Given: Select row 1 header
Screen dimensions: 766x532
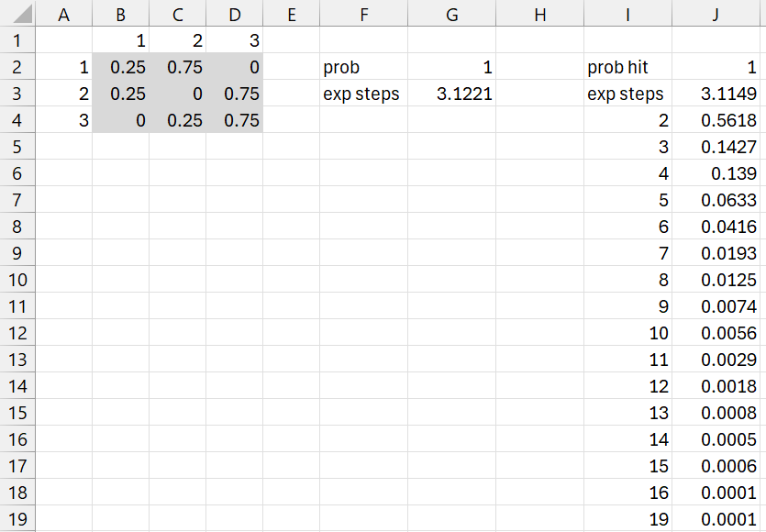Looking at the screenshot, I should (17, 39).
